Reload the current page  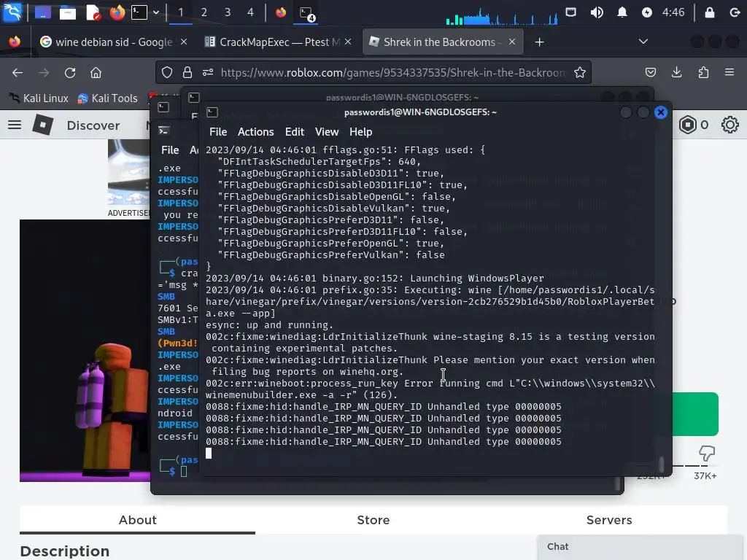70,72
